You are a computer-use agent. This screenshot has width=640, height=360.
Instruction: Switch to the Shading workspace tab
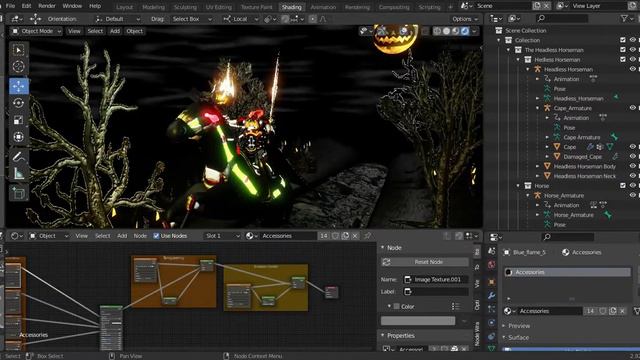(x=291, y=7)
